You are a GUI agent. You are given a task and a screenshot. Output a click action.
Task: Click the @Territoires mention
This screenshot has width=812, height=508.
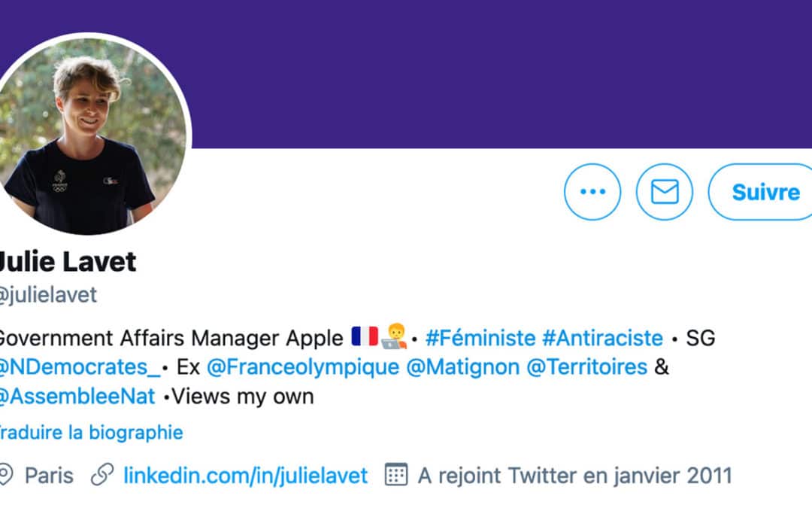(586, 367)
